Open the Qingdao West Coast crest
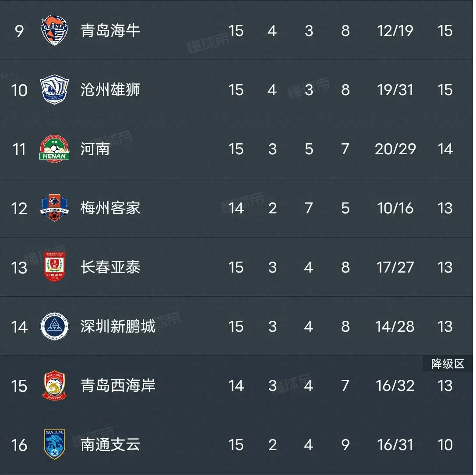This screenshot has width=476, height=475. point(54,385)
